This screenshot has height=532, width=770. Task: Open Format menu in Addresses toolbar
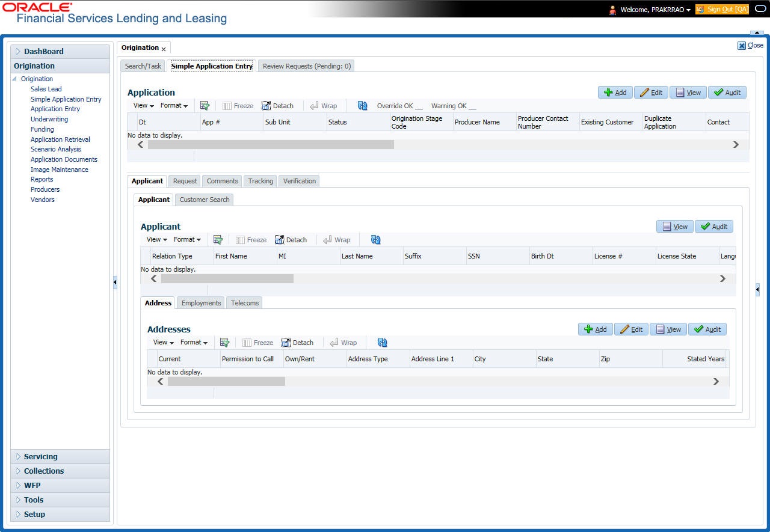[x=194, y=343]
